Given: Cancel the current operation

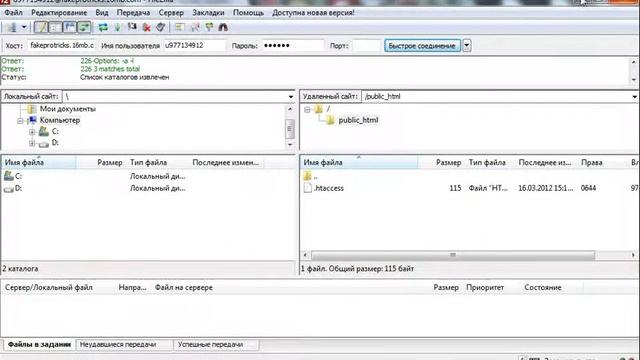Looking at the screenshot, I should click(x=132, y=27).
